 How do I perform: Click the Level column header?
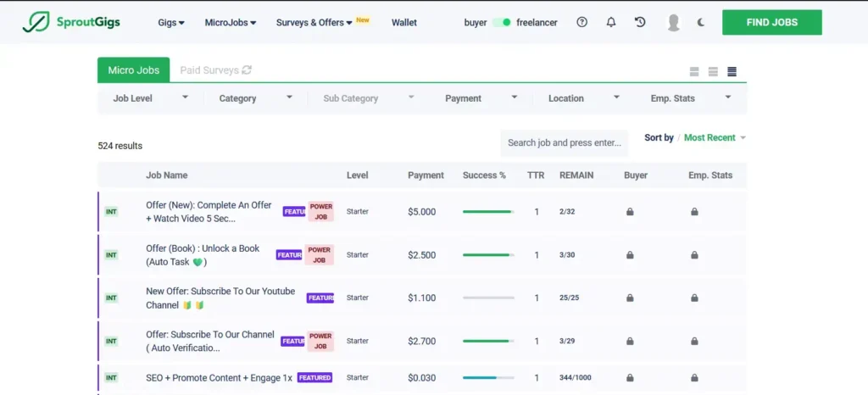[357, 175]
